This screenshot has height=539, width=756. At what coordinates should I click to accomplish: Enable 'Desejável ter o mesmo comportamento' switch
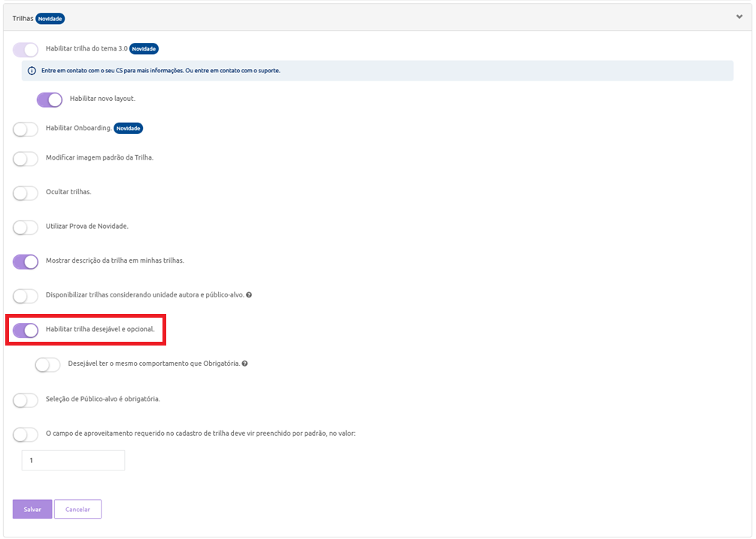point(48,364)
